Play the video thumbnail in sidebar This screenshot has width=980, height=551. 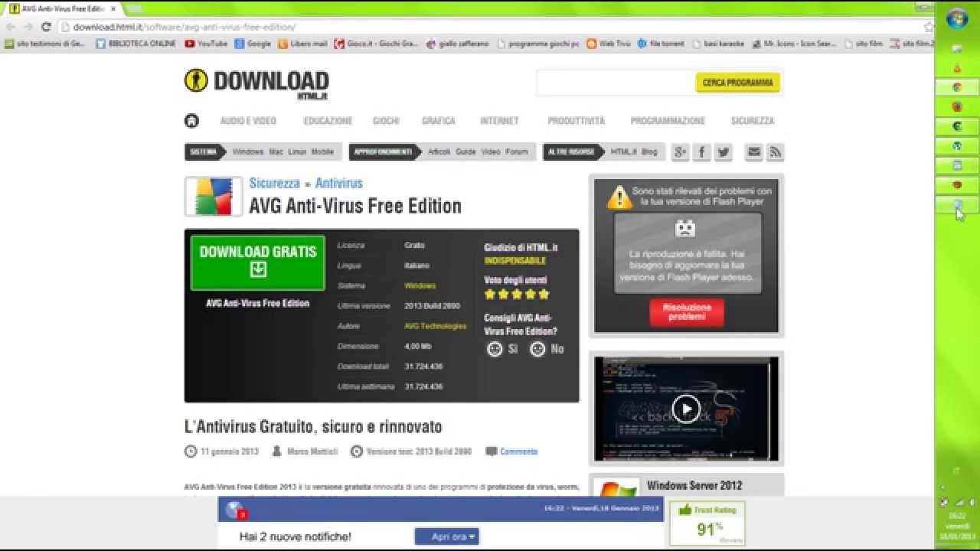tap(686, 409)
